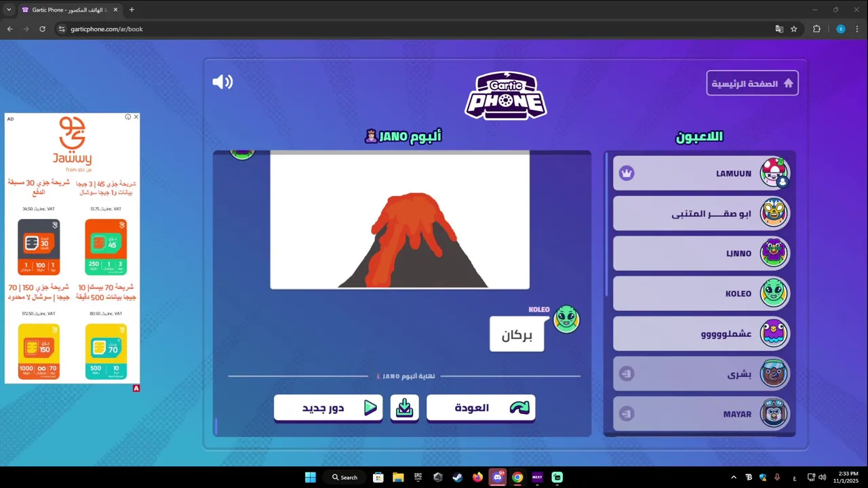This screenshot has height=488, width=868.
Task: Select MAYAR's pilot avatar
Action: (774, 413)
